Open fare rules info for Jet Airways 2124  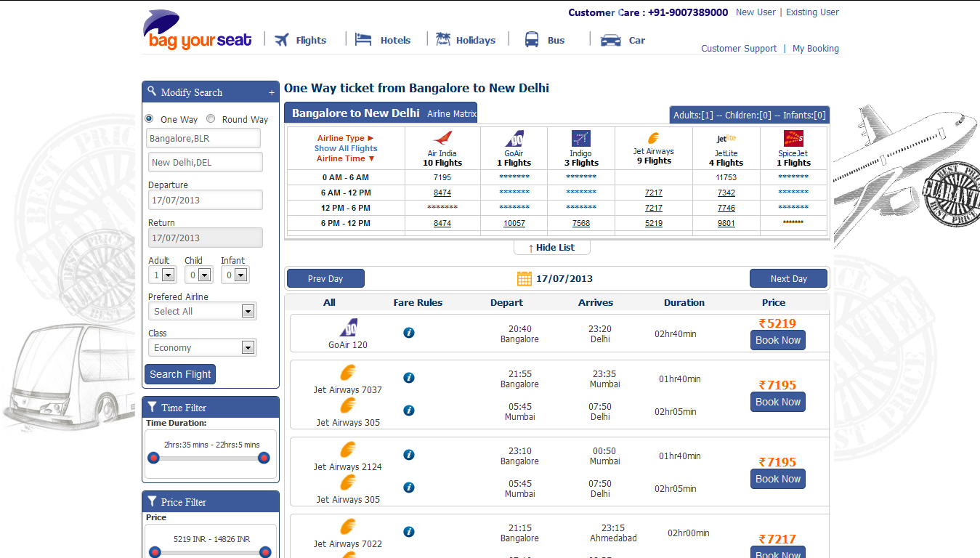(x=409, y=455)
